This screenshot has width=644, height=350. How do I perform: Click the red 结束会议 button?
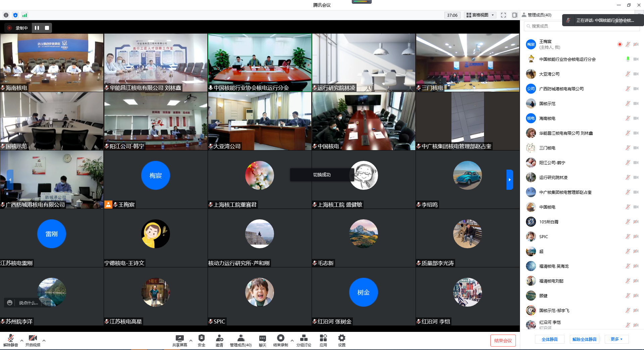[x=502, y=340]
